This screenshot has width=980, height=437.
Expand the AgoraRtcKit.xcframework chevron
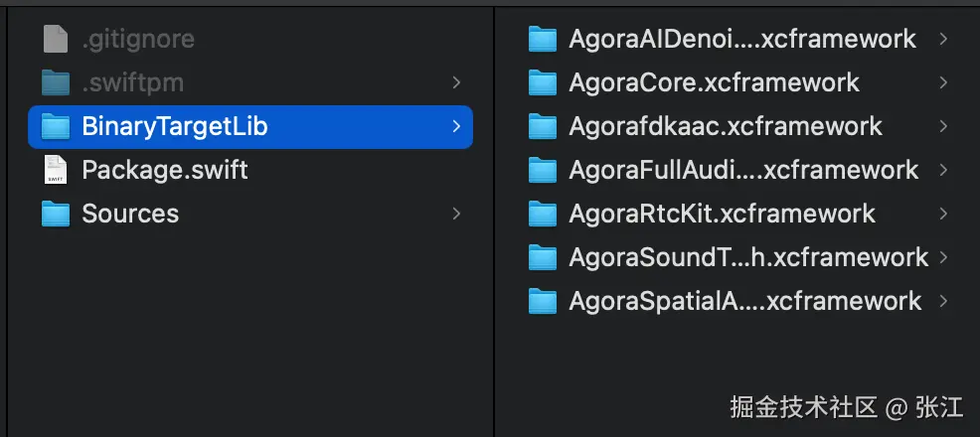tap(942, 214)
